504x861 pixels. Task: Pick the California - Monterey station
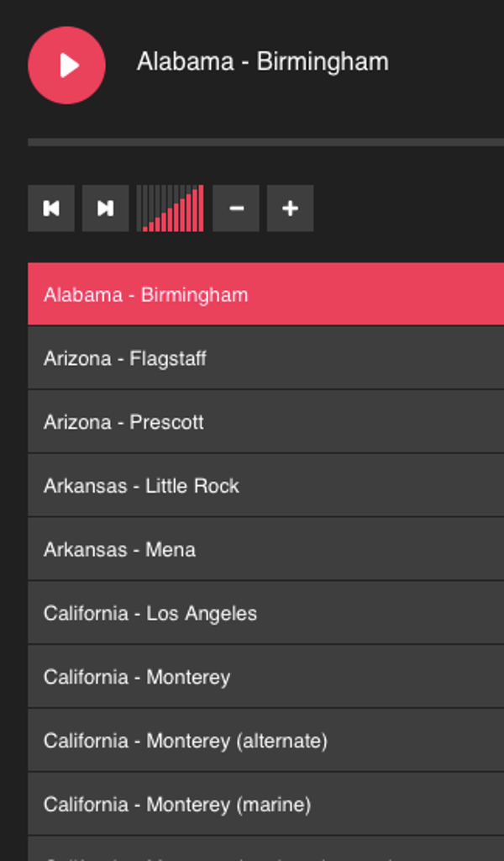coord(265,678)
